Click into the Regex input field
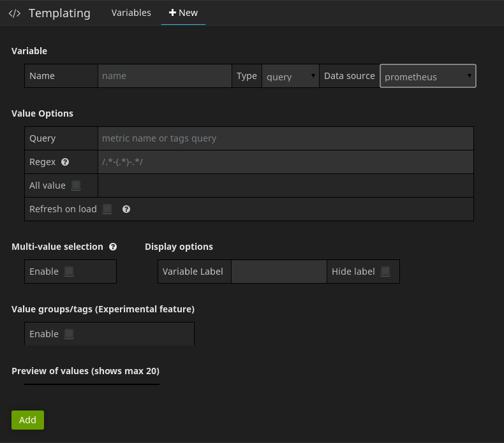The image size is (504, 443). pyautogui.click(x=286, y=162)
